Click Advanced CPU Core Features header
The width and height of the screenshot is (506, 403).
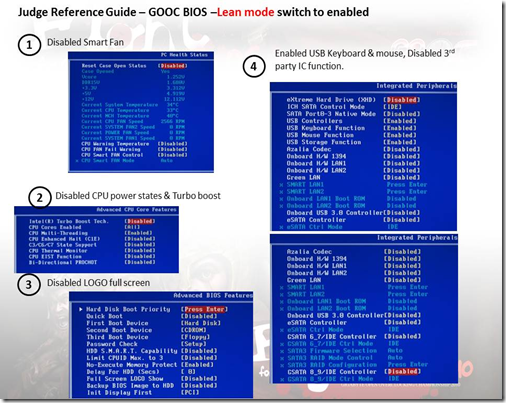click(136, 210)
